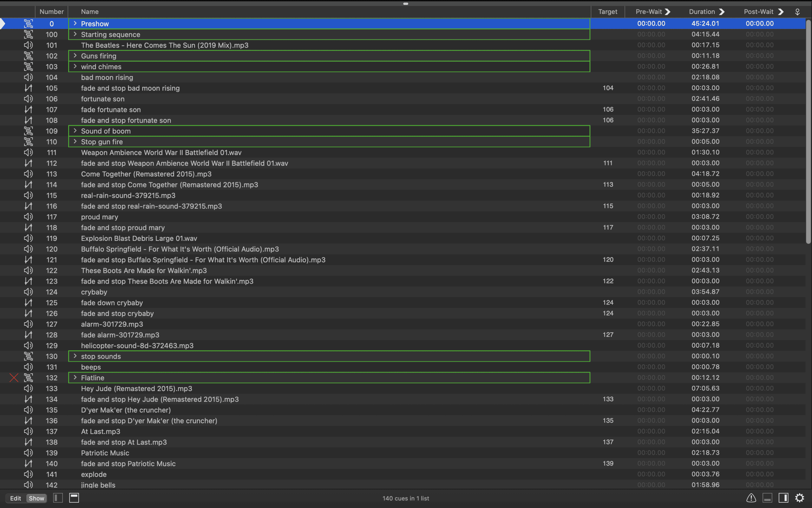Click the Target column header
Image resolution: width=812 pixels, height=508 pixels.
pos(607,12)
